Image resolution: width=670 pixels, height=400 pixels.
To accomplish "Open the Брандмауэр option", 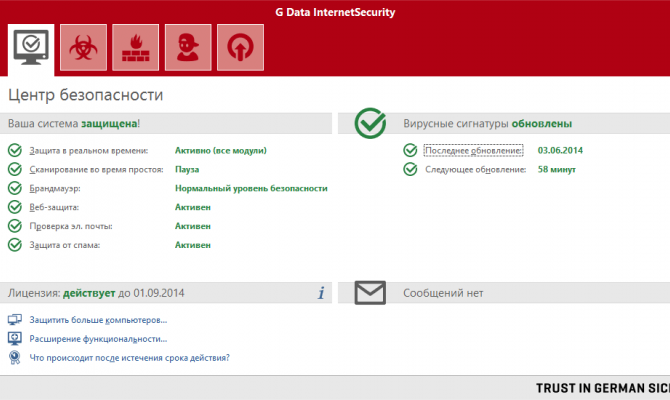I will [x=55, y=188].
